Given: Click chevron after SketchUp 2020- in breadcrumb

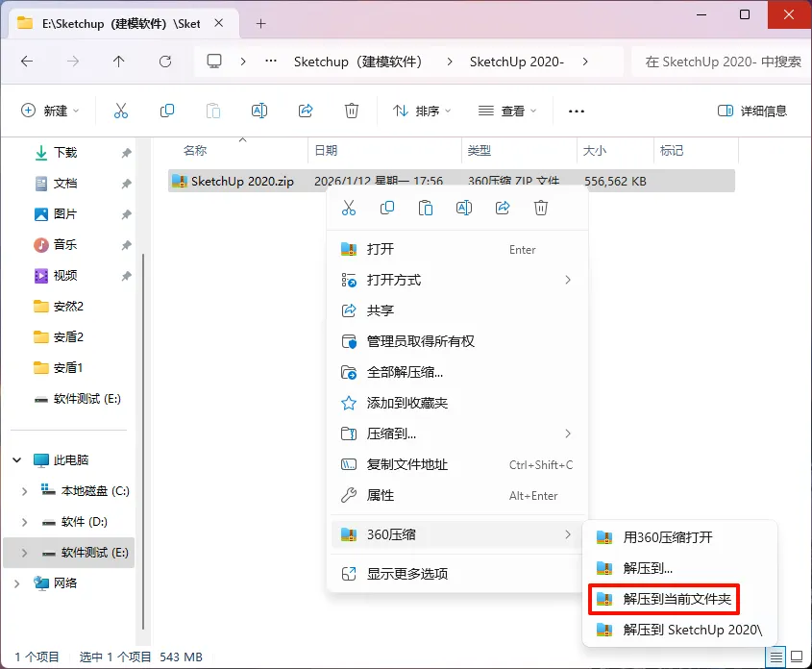Looking at the screenshot, I should coord(585,62).
